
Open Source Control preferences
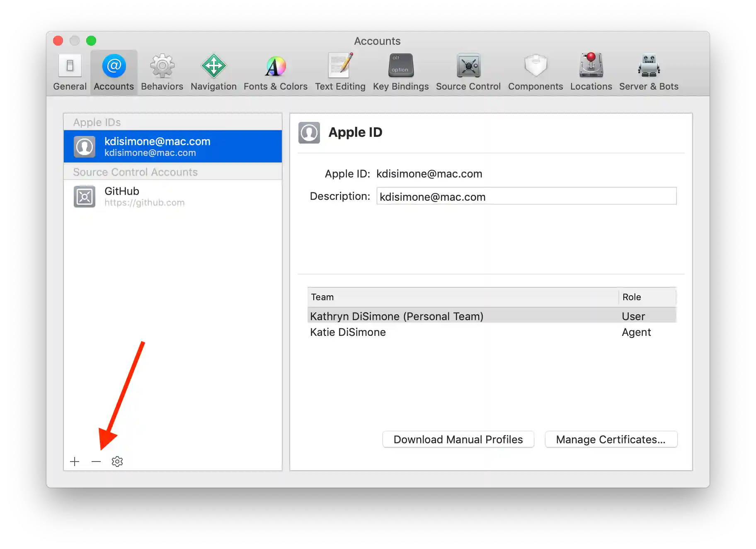pos(468,72)
